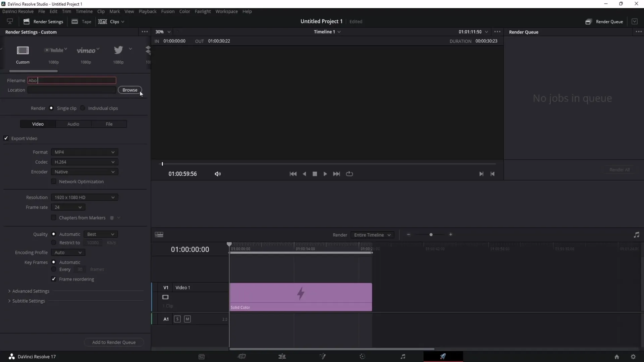Go to first frame playback icon
Image resolution: width=644 pixels, height=362 pixels.
(x=293, y=174)
